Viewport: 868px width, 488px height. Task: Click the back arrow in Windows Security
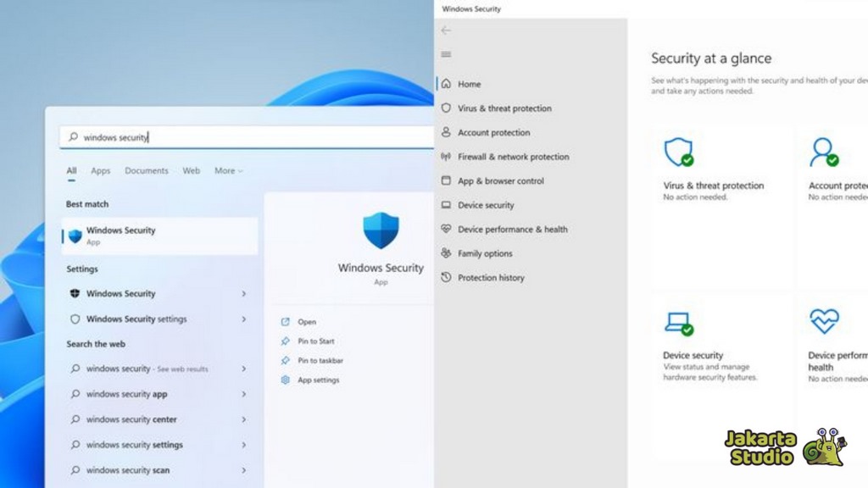coord(446,30)
